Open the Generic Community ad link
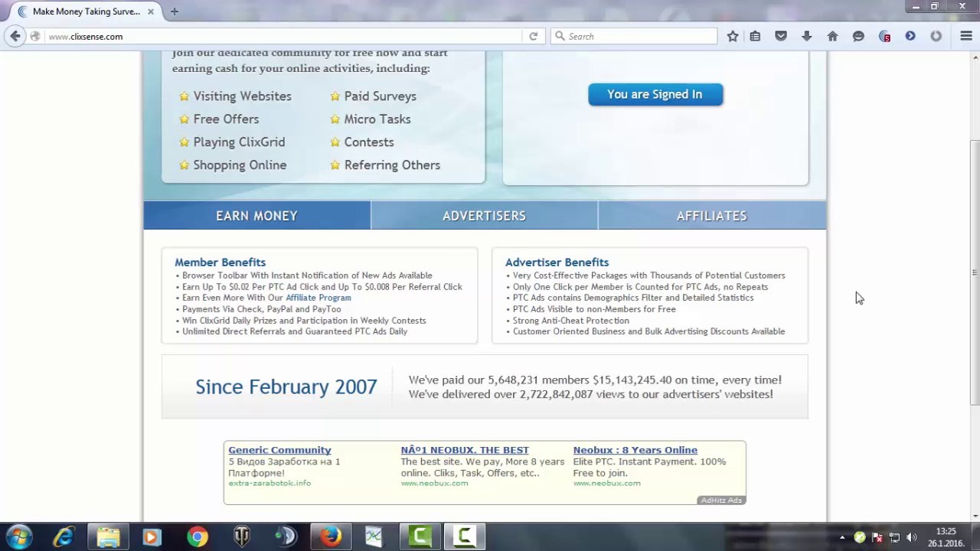Viewport: 980px width, 551px height. coord(279,450)
